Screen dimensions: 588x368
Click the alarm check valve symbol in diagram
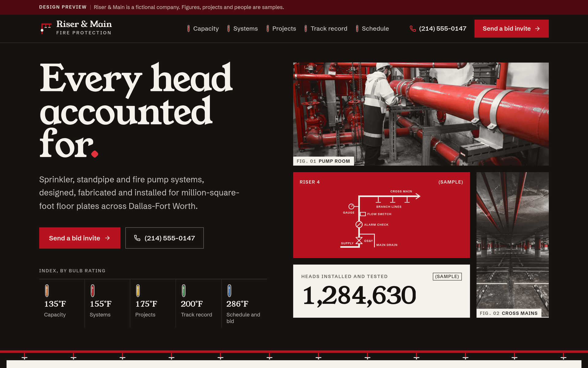pos(359,224)
